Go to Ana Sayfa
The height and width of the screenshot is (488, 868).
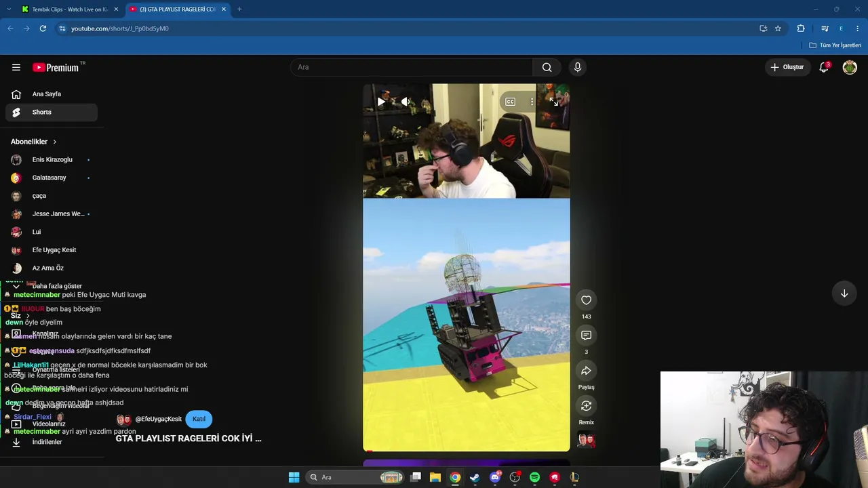[52, 94]
